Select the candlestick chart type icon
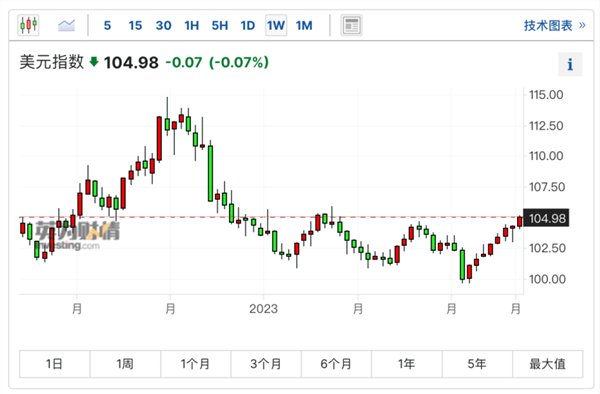 pos(28,25)
